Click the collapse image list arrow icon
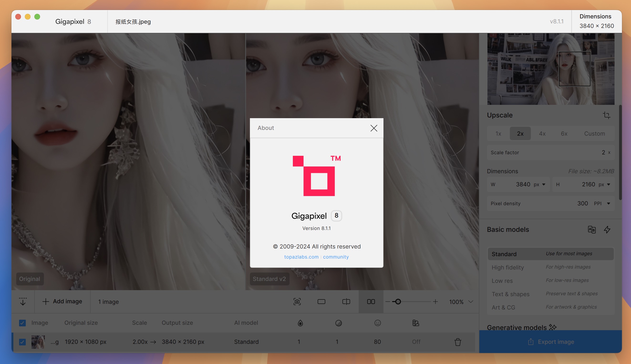This screenshot has width=631, height=364. pyautogui.click(x=23, y=301)
